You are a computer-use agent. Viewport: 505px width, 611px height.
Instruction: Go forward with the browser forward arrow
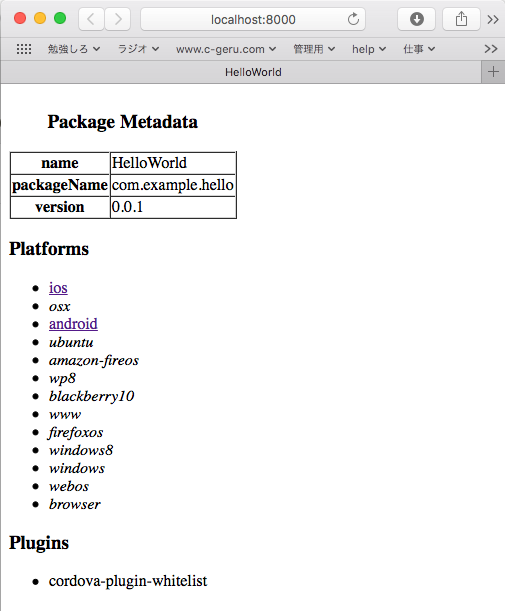(117, 19)
